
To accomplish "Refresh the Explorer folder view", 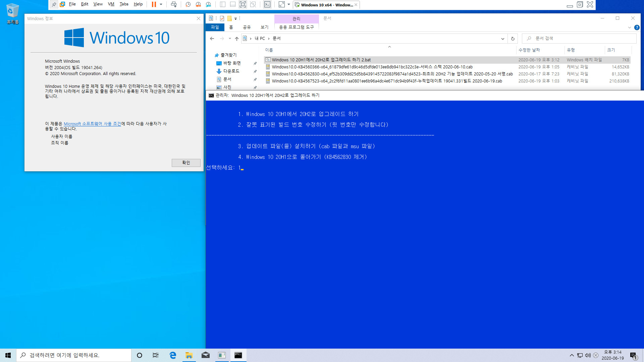I will pyautogui.click(x=513, y=39).
